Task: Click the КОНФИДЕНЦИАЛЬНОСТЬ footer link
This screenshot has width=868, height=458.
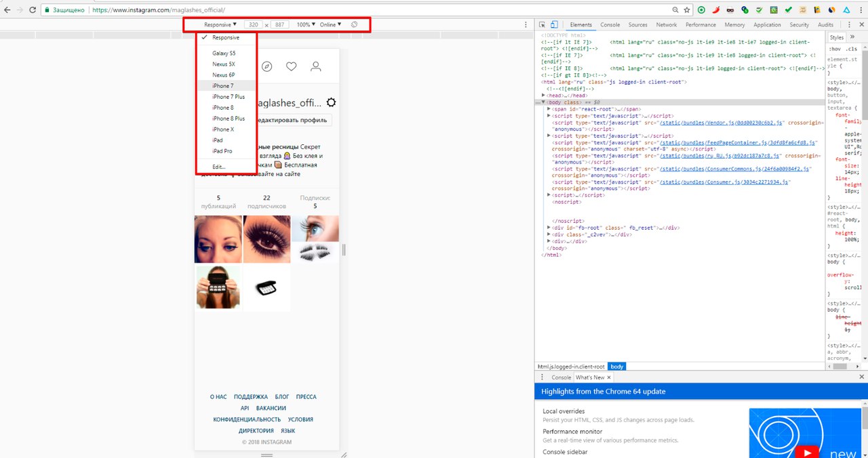Action: 247,419
